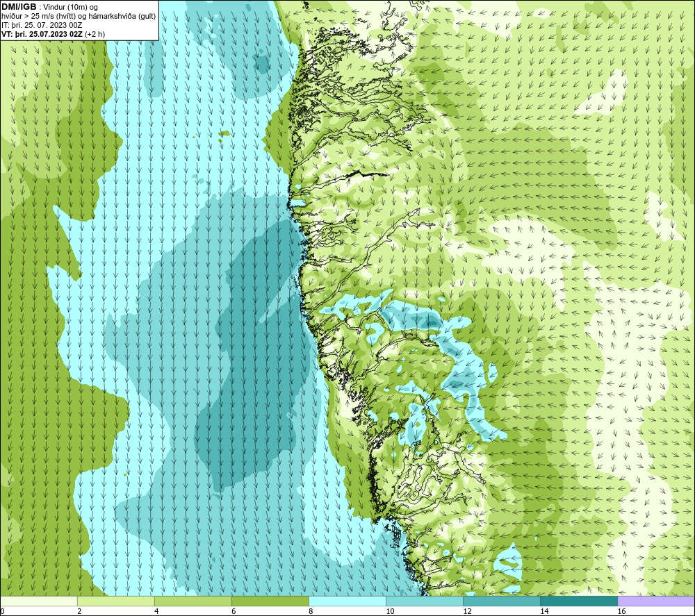Viewport: 695px width, 616px height.
Task: Click the 4-6 m/s green legend swatch
Action: (193, 601)
